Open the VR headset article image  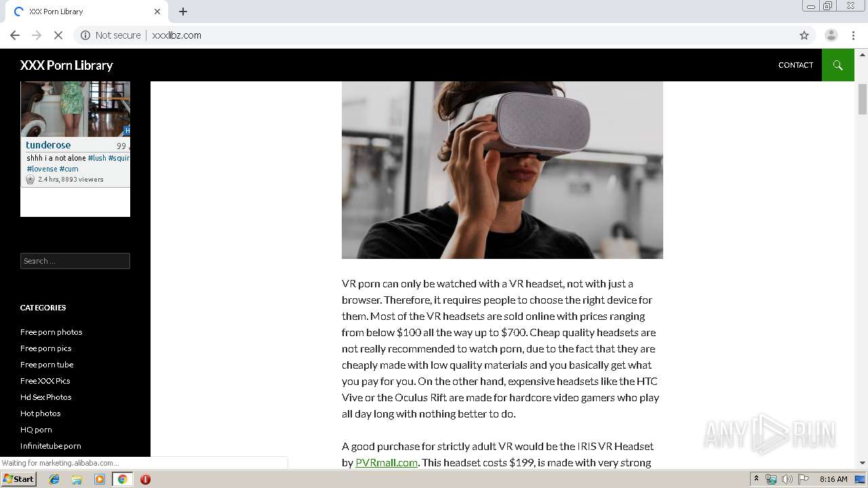pyautogui.click(x=502, y=170)
